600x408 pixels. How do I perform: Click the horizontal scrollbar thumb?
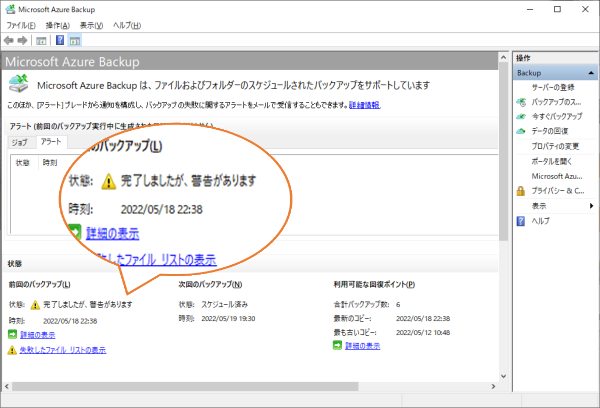coord(185,387)
